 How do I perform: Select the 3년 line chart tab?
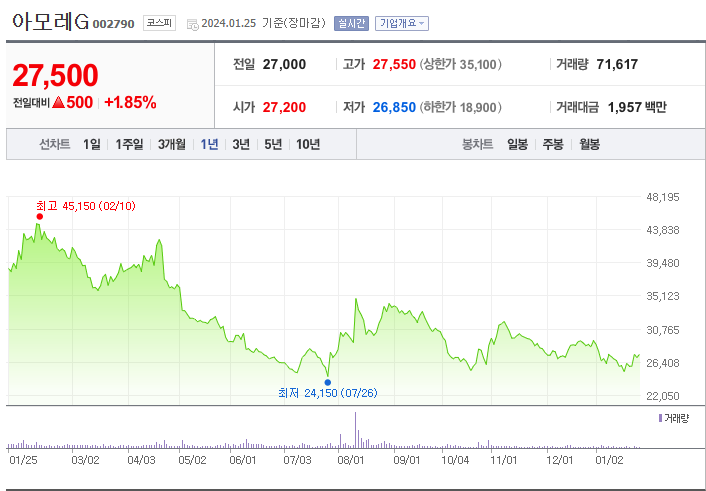[x=241, y=145]
